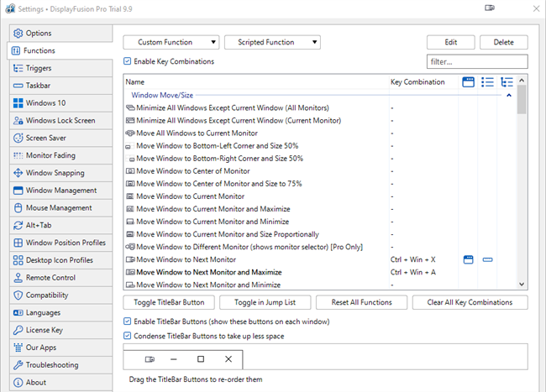This screenshot has height=392, width=546.
Task: Click the Jump List column header icon
Action: coord(487,82)
